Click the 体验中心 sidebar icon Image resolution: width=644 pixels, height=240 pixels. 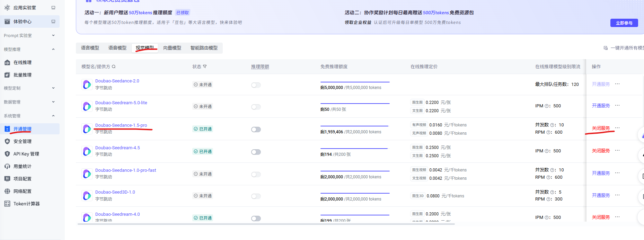7,21
